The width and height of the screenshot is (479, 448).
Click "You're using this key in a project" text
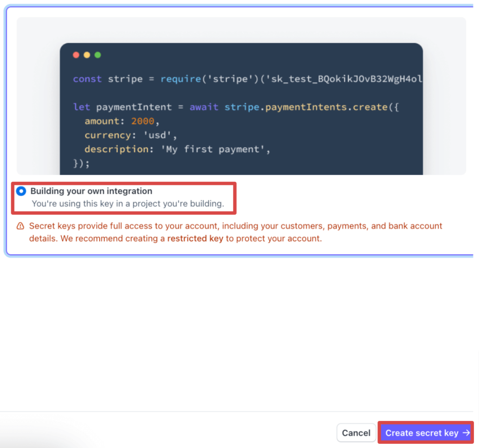click(x=128, y=204)
